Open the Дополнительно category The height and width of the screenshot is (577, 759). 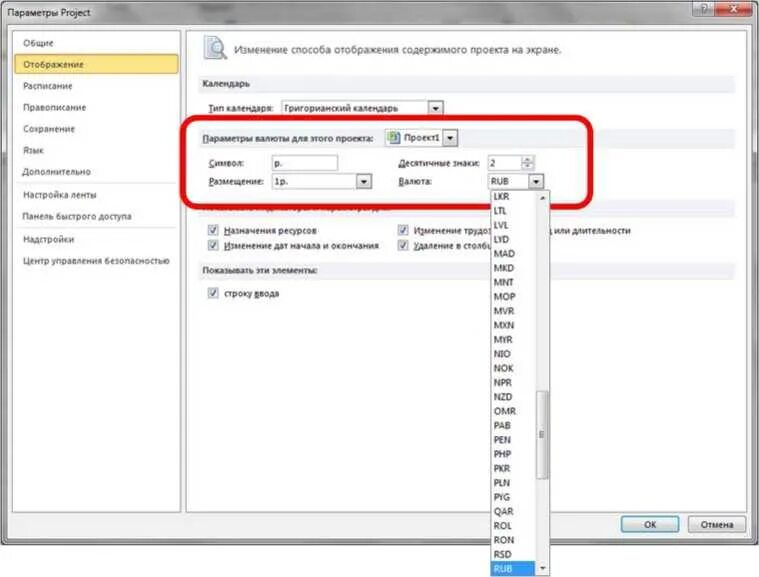coord(56,172)
